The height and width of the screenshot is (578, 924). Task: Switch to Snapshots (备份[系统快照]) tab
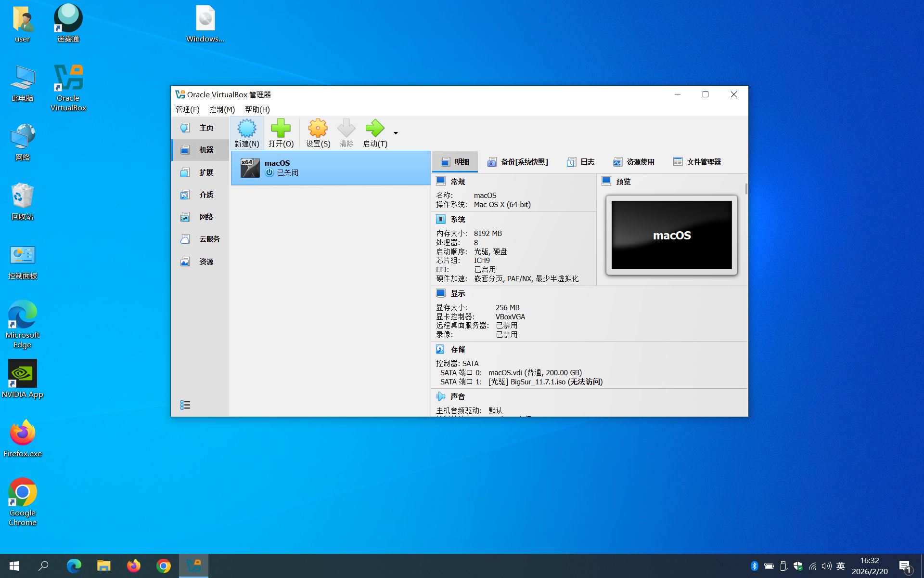517,162
